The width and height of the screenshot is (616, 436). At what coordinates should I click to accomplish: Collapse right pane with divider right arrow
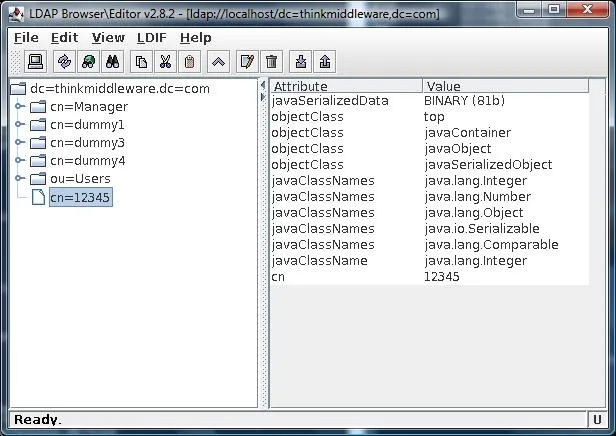point(263,97)
